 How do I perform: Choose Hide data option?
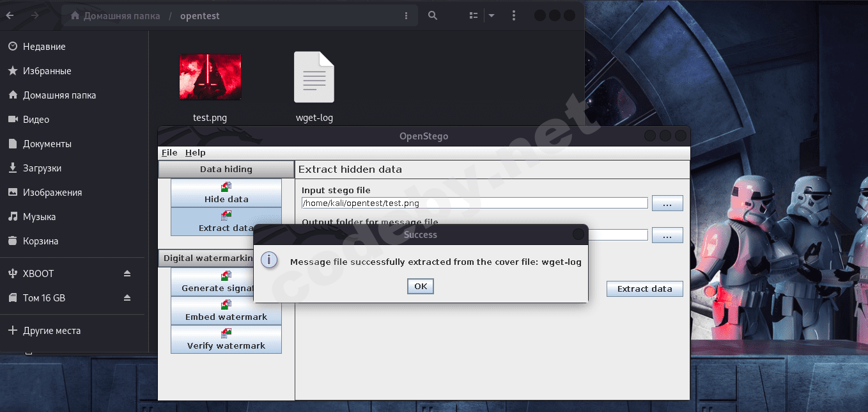click(x=226, y=193)
